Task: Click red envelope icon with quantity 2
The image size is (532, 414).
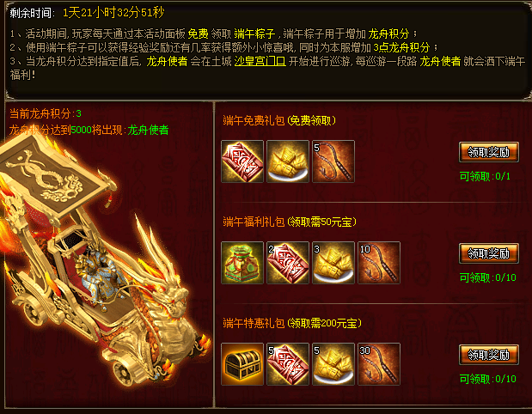Action: click(288, 263)
